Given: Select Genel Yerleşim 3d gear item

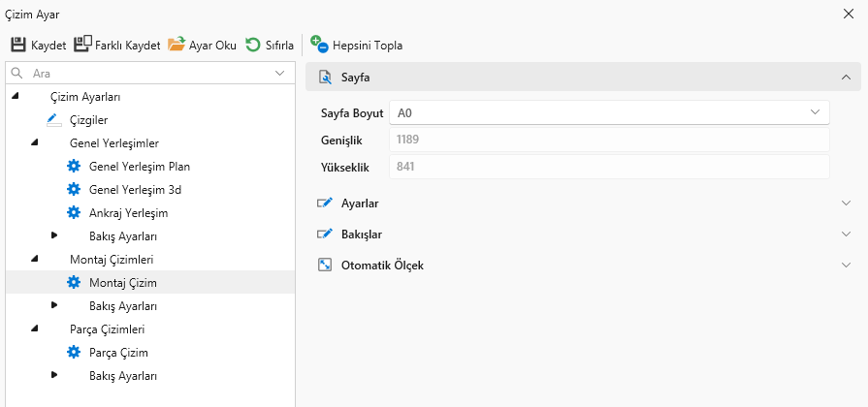Looking at the screenshot, I should [x=74, y=190].
